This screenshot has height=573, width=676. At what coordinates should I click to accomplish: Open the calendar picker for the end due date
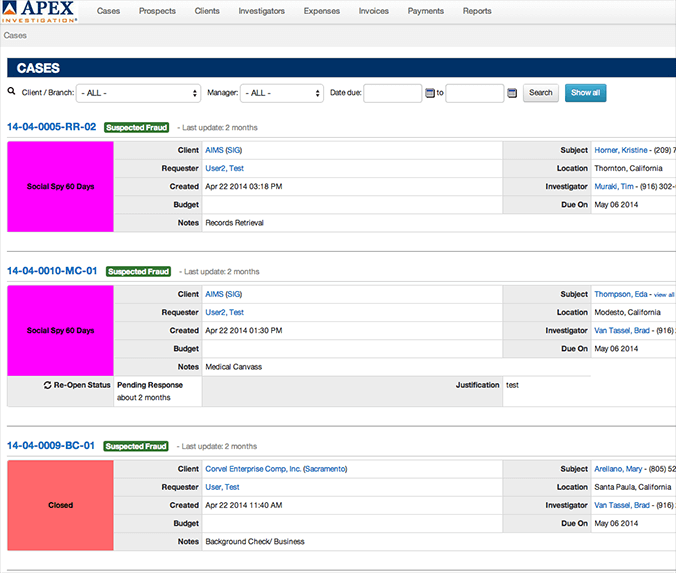(x=512, y=93)
